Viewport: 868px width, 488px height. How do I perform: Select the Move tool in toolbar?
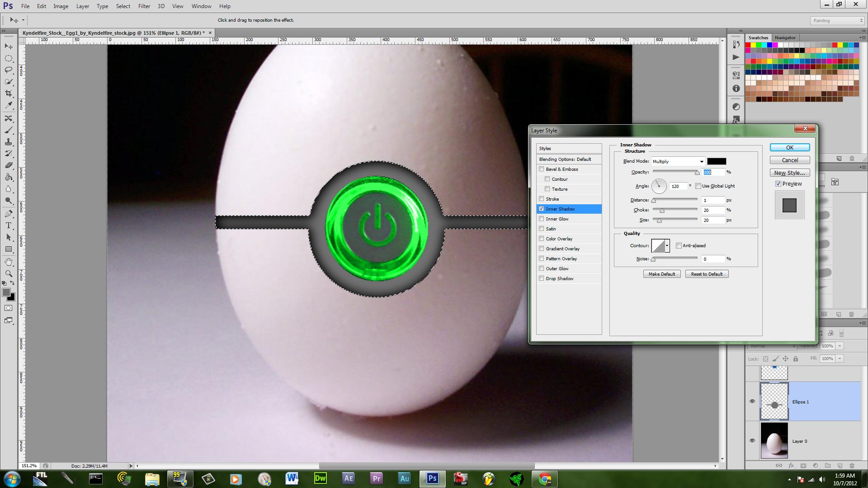pos(8,46)
